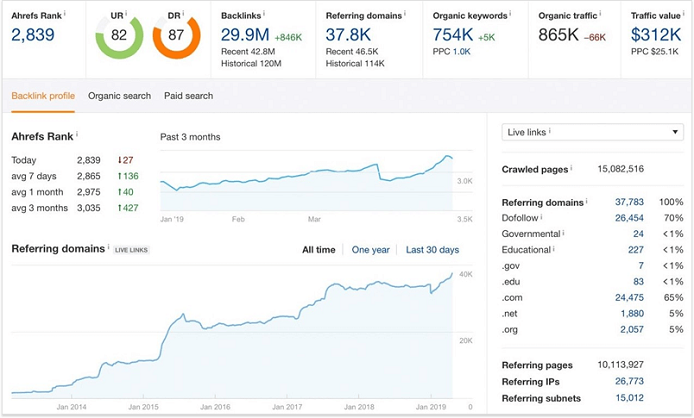Click the DR info icon
The image size is (694, 418).
(x=184, y=14)
